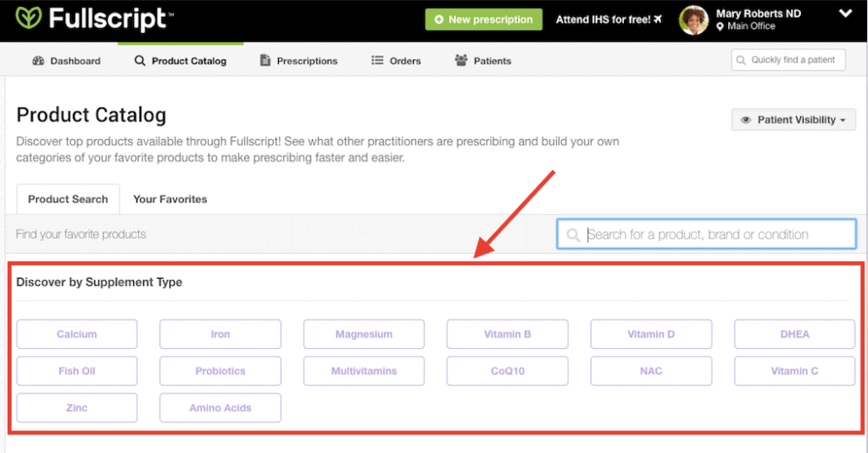Click the Find your favorite products label
This screenshot has width=868, height=453.
point(81,235)
